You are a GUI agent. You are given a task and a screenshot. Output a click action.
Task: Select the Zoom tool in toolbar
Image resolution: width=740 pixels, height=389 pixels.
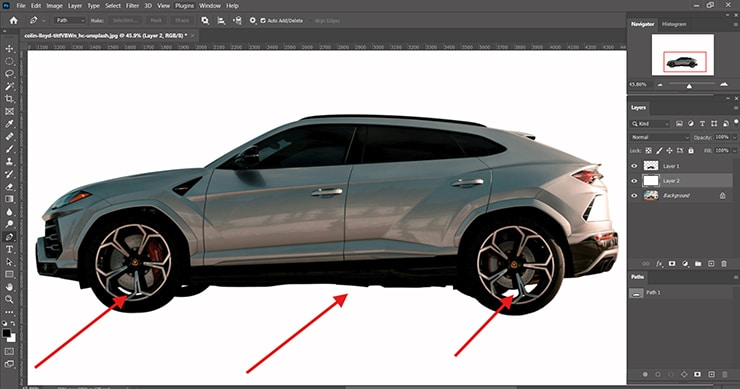[9, 299]
